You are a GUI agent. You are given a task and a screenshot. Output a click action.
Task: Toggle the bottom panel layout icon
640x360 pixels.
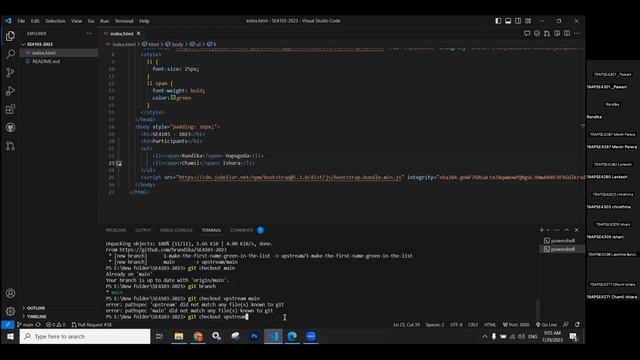pos(508,21)
